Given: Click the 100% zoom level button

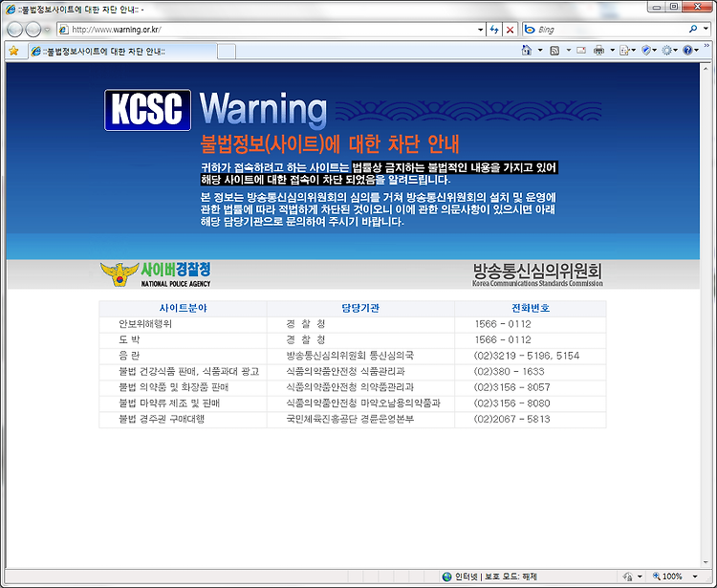Looking at the screenshot, I should pos(667,577).
